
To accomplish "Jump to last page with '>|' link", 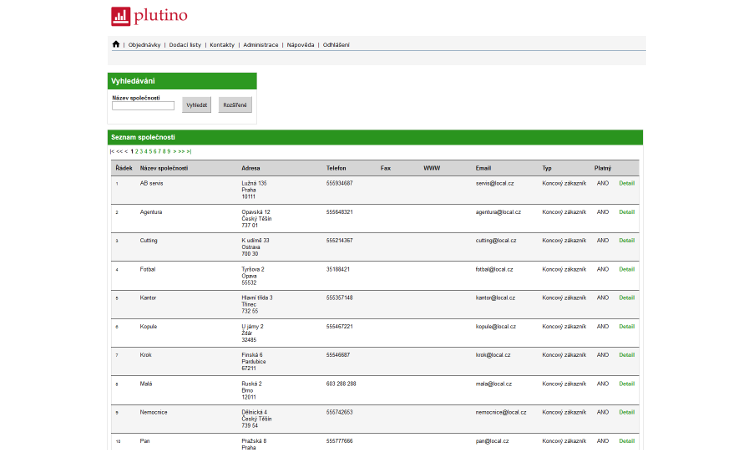I will tap(189, 151).
